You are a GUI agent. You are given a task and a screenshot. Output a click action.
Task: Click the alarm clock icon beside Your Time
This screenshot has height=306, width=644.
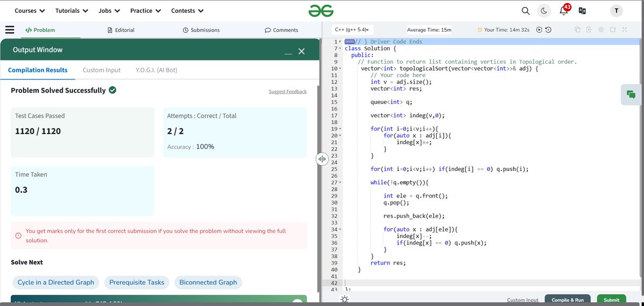pos(480,30)
